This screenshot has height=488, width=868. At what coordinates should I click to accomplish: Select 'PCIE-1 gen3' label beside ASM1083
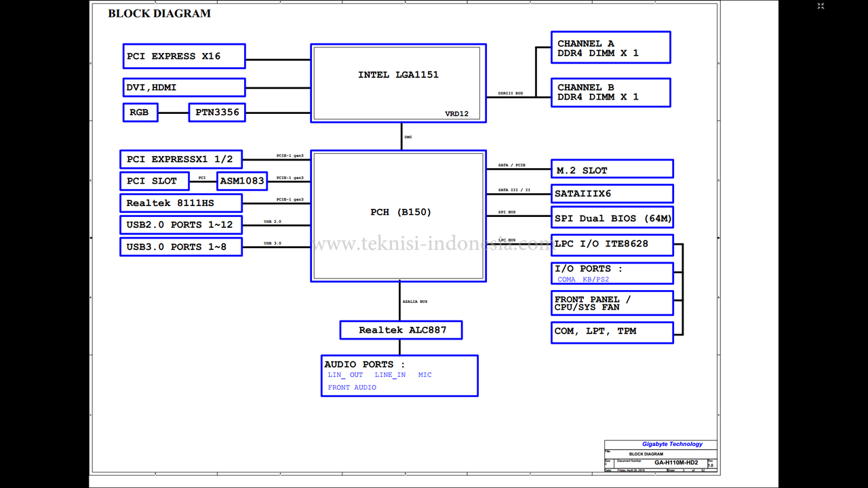click(290, 178)
